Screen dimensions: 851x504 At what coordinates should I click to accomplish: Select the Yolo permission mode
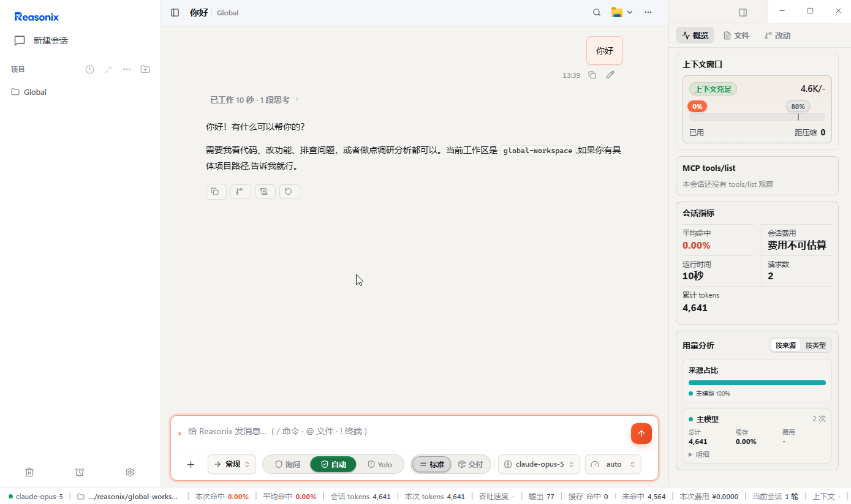click(x=380, y=464)
